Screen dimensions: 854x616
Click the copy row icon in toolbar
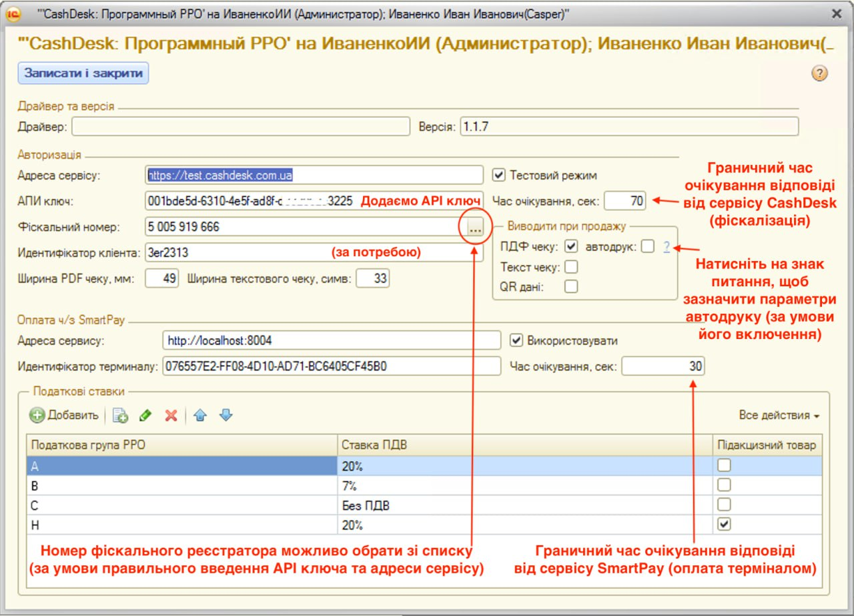tap(121, 415)
